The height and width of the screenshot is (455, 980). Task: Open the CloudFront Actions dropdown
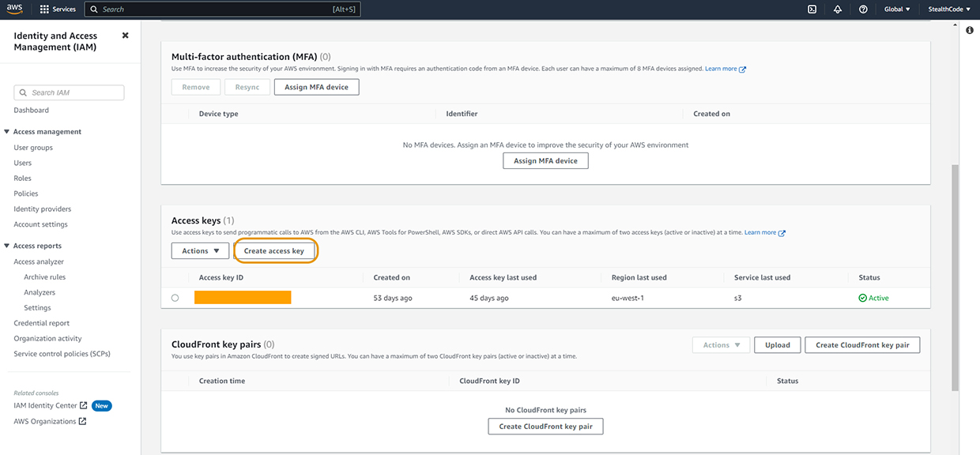(x=721, y=345)
